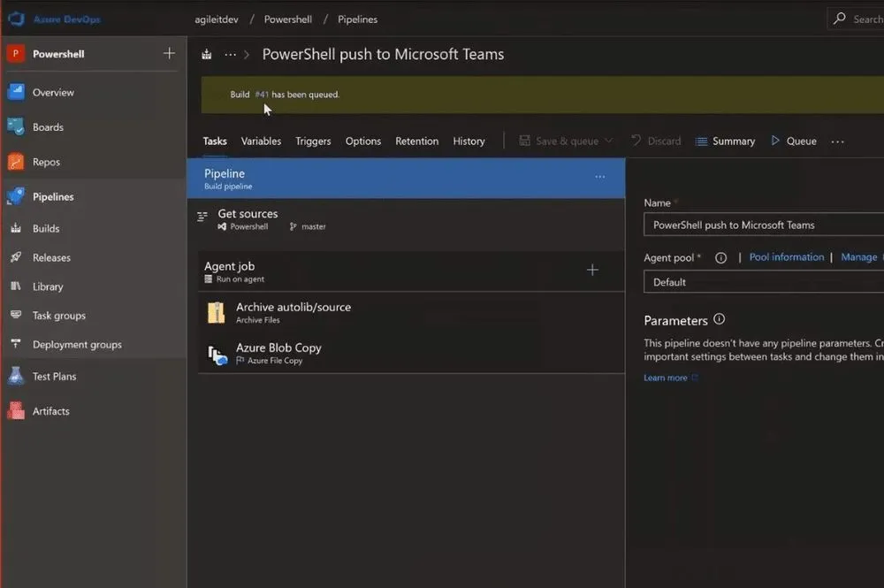
Task: Add a task with Agent job plus icon
Action: (x=592, y=270)
